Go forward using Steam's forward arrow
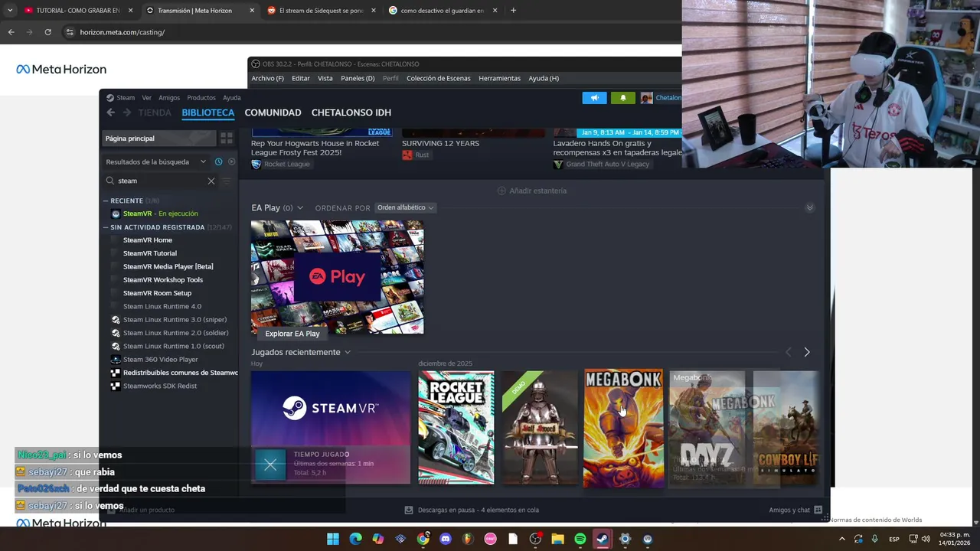 [127, 112]
